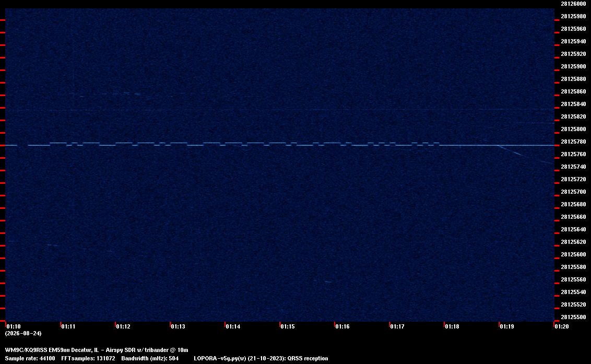Click the 01:13 time axis label
Viewport: 591px width, 364px height.
tap(178, 326)
